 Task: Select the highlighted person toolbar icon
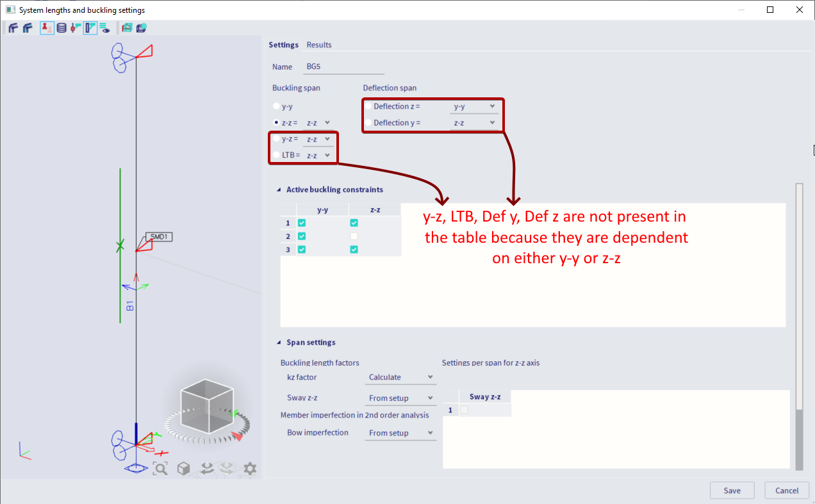pos(47,28)
